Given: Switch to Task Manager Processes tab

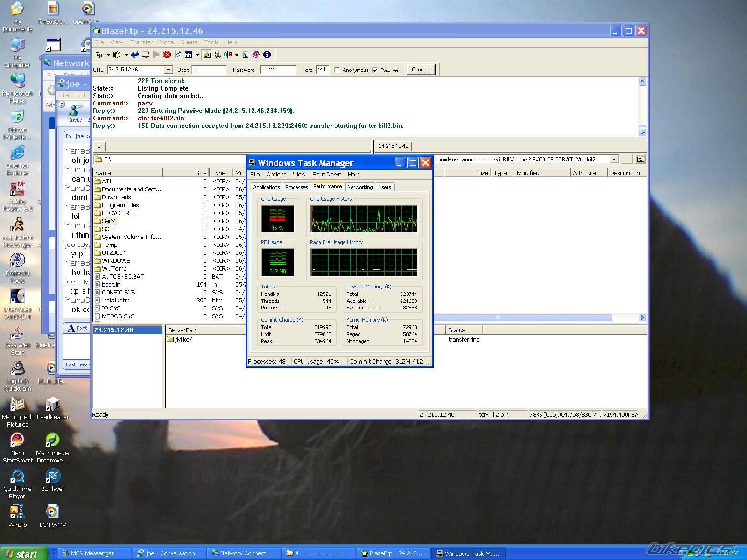Looking at the screenshot, I should tap(296, 187).
